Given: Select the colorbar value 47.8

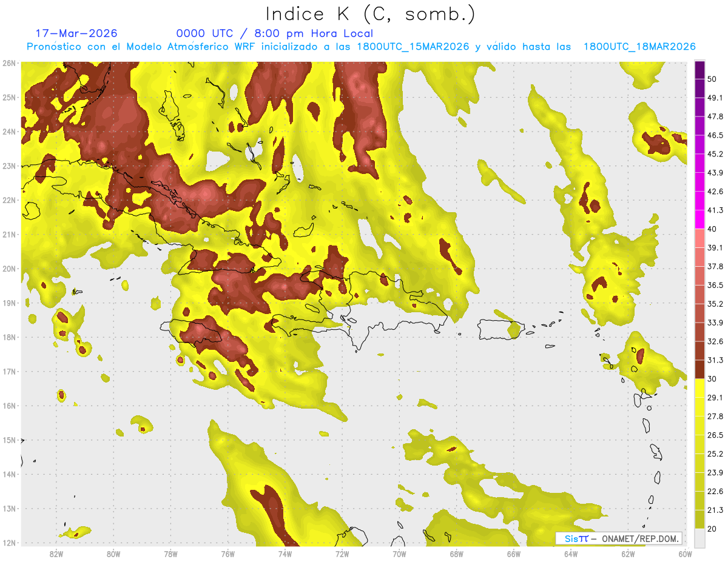Looking at the screenshot, I should pos(715,116).
